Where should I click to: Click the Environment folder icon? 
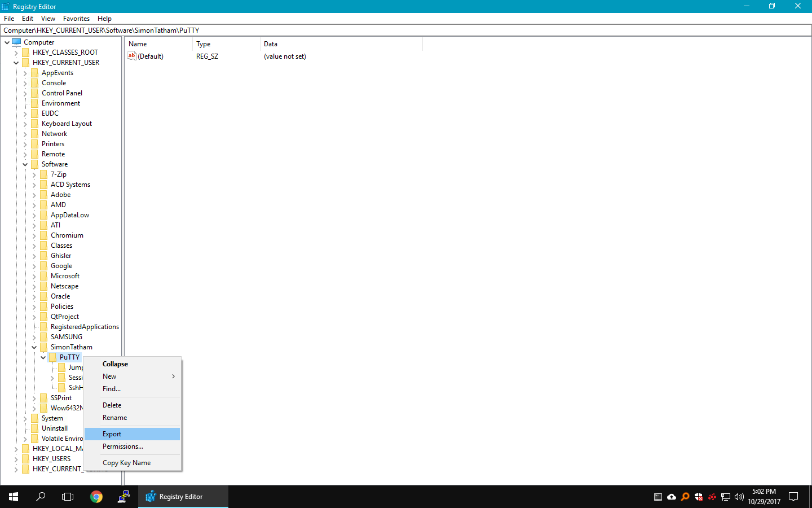coord(35,103)
